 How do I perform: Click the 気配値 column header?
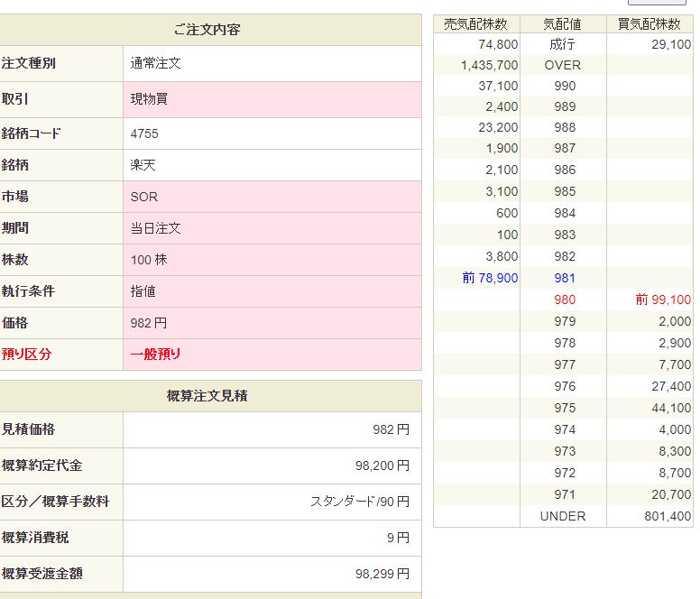point(563,24)
